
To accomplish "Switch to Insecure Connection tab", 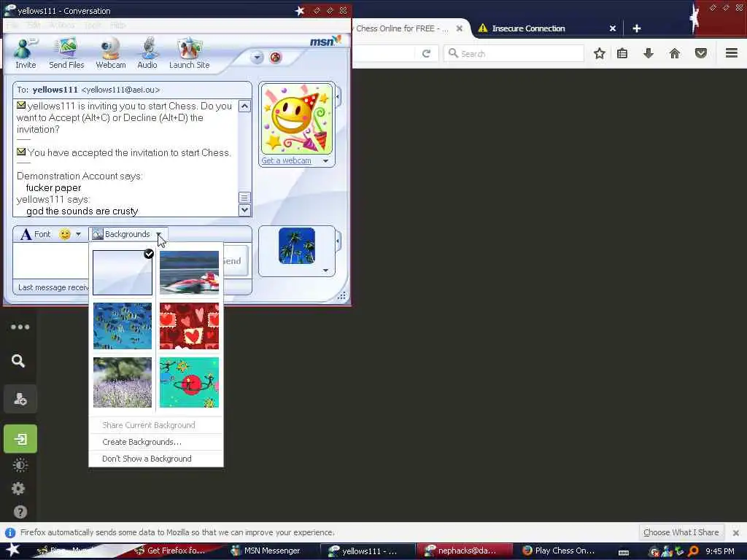I will 528,28.
